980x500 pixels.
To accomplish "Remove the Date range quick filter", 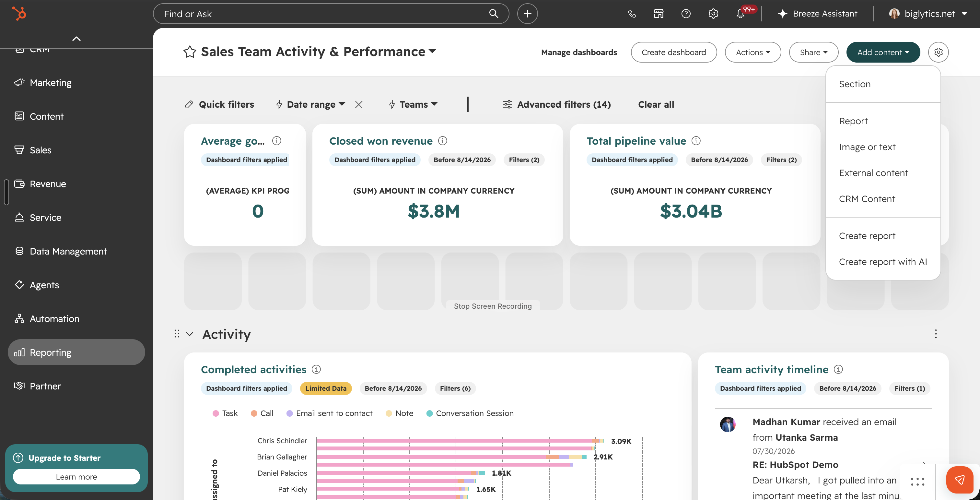I will (x=359, y=104).
